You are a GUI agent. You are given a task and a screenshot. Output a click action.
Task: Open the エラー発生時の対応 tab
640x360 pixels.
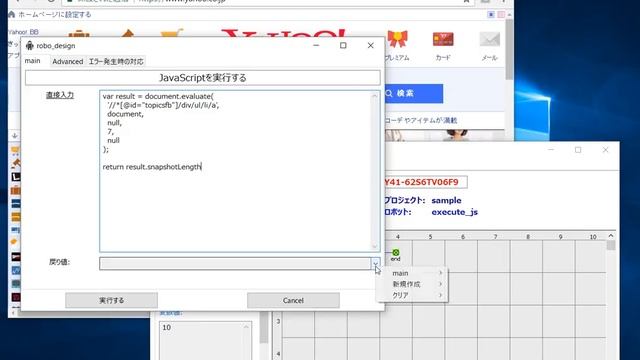point(116,61)
